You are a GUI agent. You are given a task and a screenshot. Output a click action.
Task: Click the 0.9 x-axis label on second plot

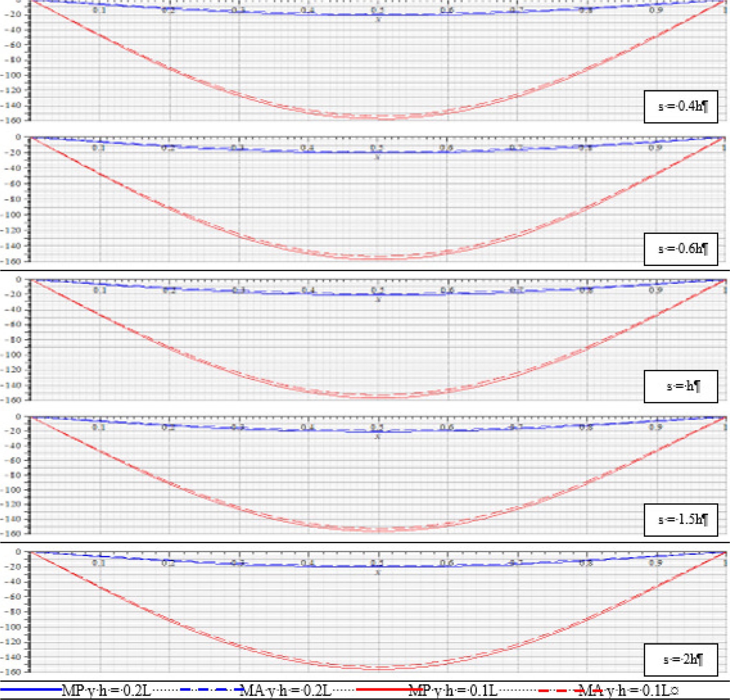pos(655,148)
